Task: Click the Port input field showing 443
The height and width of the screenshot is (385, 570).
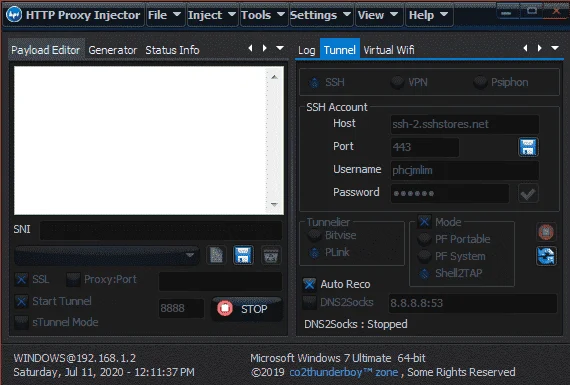Action: 425,147
